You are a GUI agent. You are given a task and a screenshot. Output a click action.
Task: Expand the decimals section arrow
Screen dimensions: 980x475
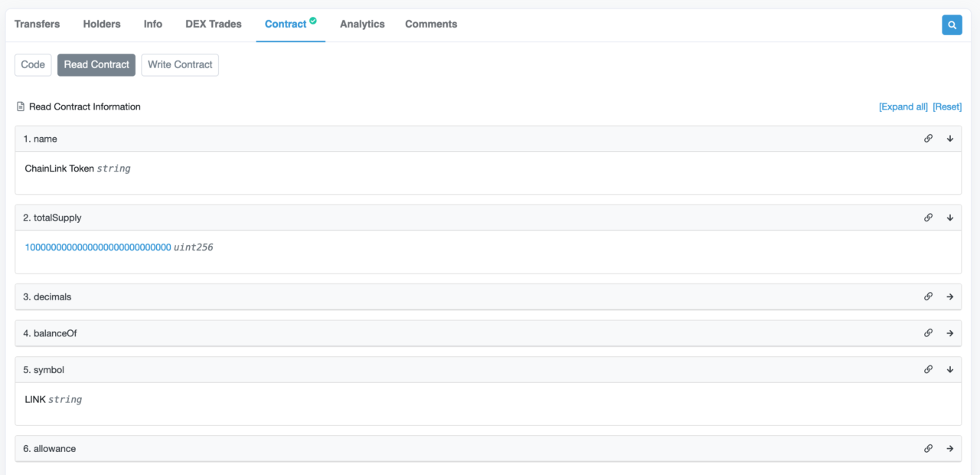point(950,296)
